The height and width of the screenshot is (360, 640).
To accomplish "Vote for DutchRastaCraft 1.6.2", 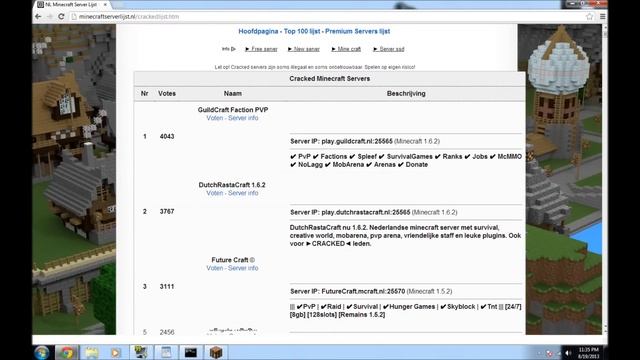I will pyautogui.click(x=215, y=193).
